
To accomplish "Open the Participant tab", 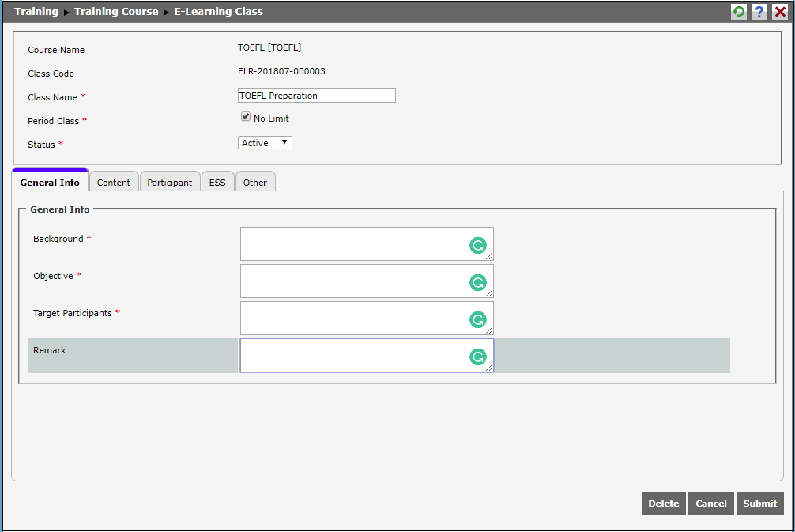I will 169,182.
